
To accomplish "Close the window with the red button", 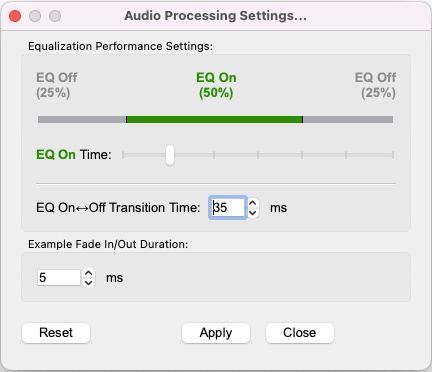I will click(15, 16).
